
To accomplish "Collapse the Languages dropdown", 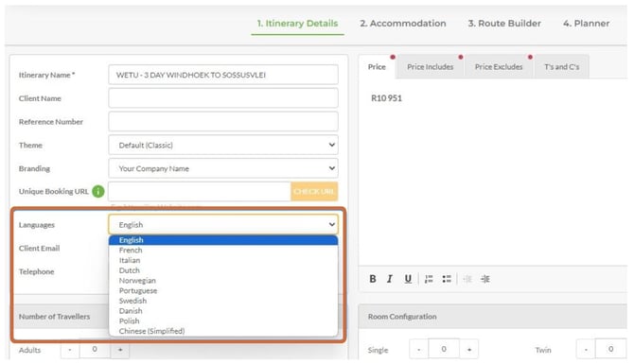I will [223, 225].
